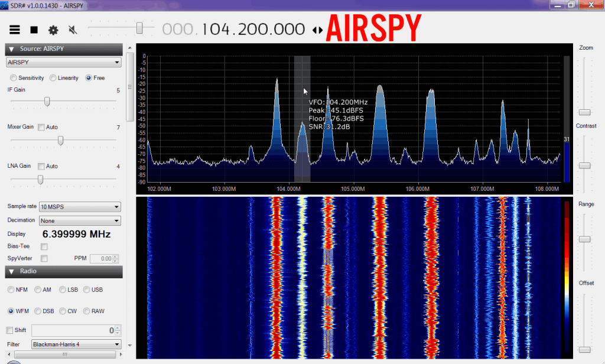This screenshot has width=605, height=364.
Task: Select the Sensitivity gain mode
Action: click(x=13, y=78)
